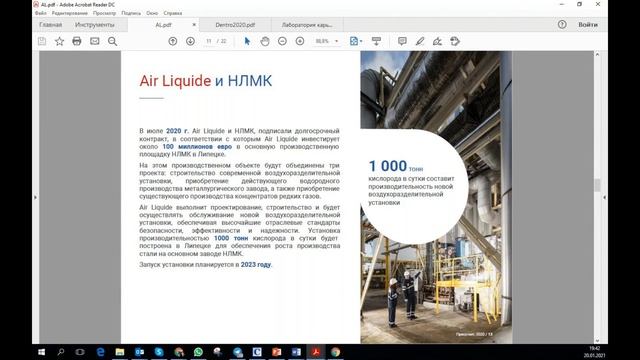Go to the previous page arrow
Screen dimensions: 640x360
[x=173, y=41]
